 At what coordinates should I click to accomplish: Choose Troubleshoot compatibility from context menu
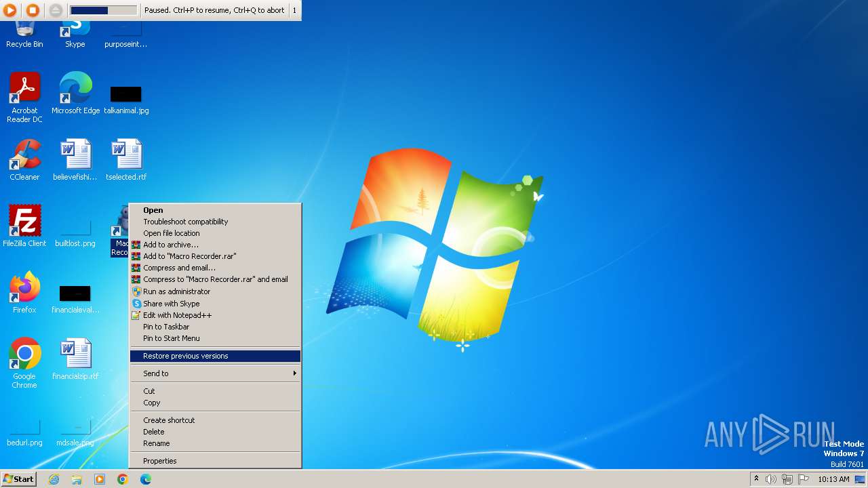[x=215, y=222]
